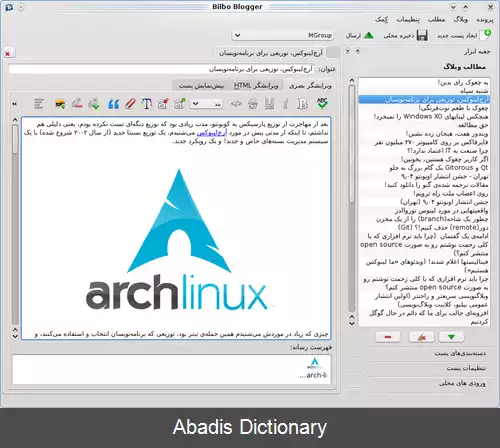Click the insert image icon in toolbar
The height and width of the screenshot is (448, 500).
pyautogui.click(x=60, y=104)
